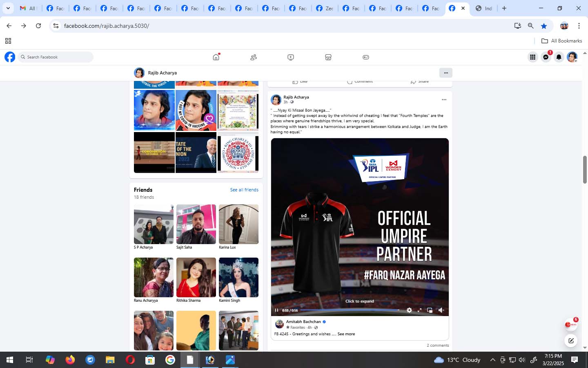Open Task View on the taskbar
Screen dimensions: 588x368
pos(29,360)
